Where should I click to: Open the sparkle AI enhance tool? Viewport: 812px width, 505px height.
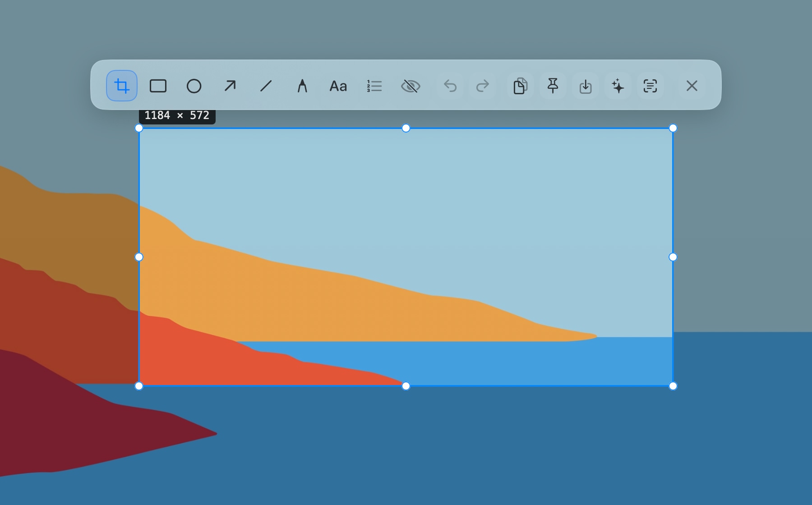point(618,86)
